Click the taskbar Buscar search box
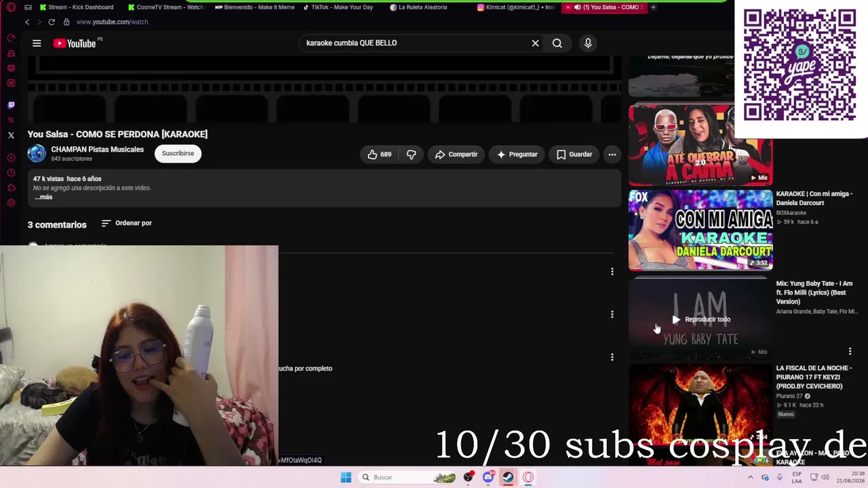 point(408,477)
